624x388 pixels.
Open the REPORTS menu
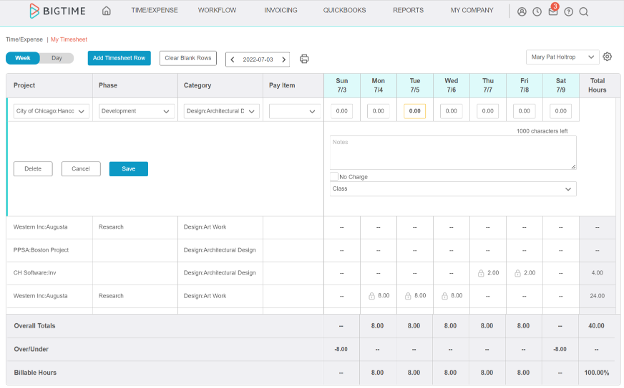pyautogui.click(x=408, y=10)
